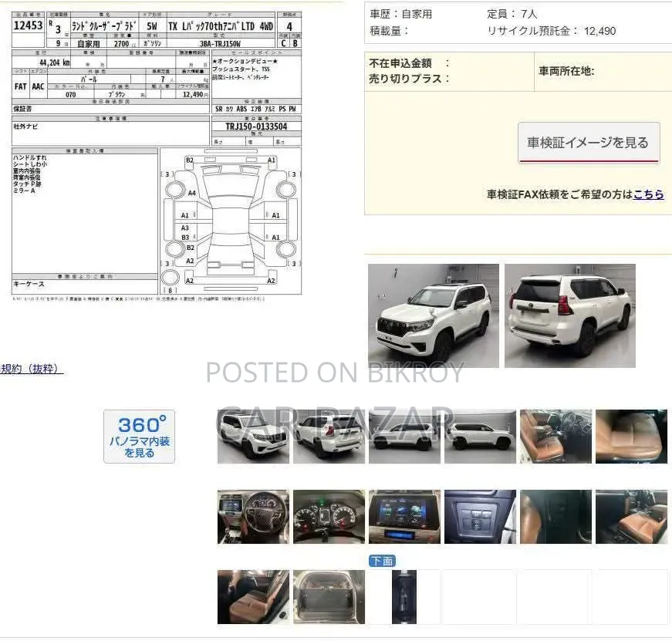Open the こちら FAX request link
Image resolution: width=672 pixels, height=641 pixels.
[x=649, y=194]
